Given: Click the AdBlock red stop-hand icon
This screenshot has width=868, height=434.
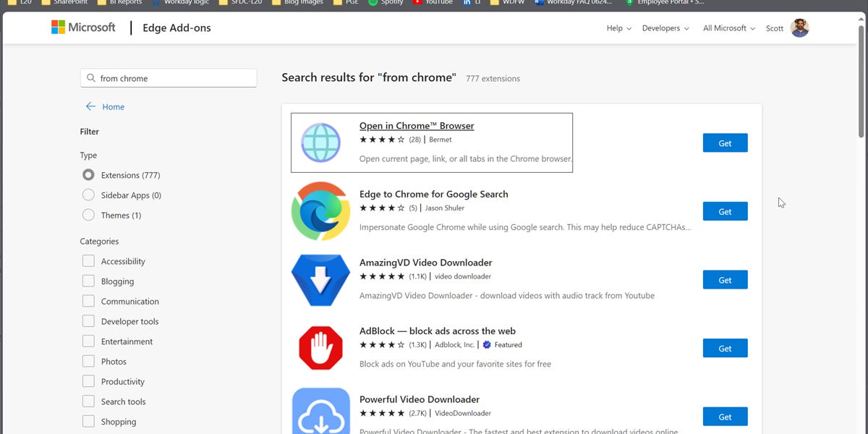Looking at the screenshot, I should (x=320, y=347).
